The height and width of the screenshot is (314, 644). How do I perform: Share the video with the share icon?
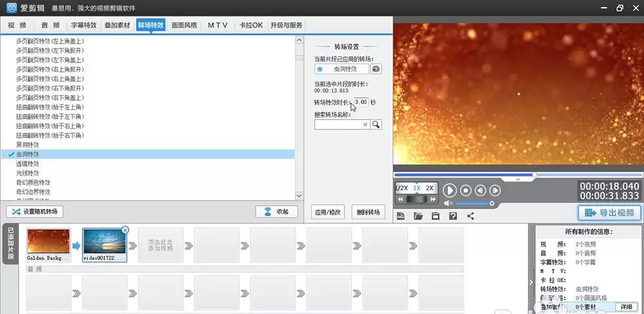coord(471,216)
